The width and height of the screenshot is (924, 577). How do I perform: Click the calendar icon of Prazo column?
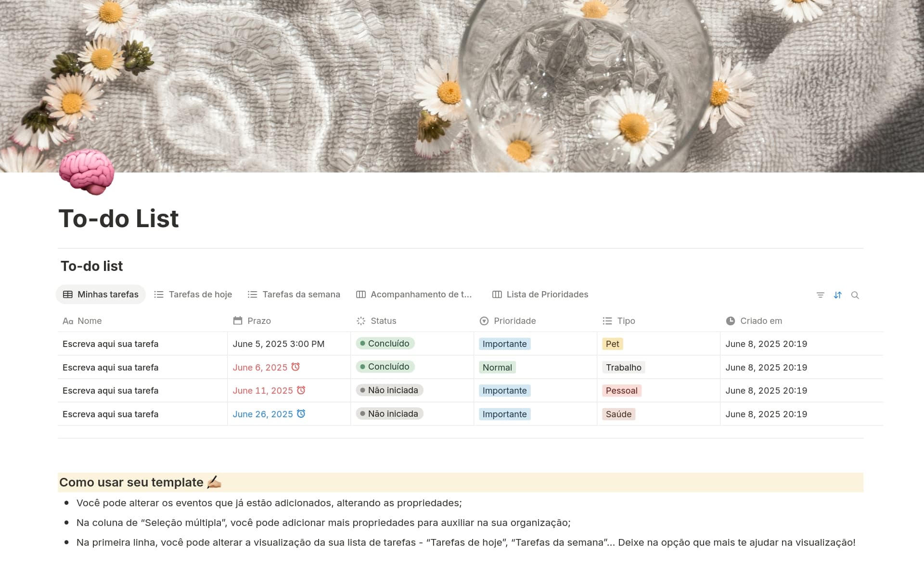point(237,321)
